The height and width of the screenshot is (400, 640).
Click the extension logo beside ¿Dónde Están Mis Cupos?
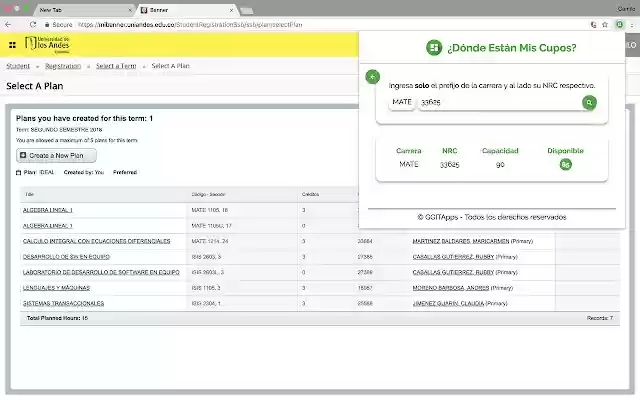(433, 47)
